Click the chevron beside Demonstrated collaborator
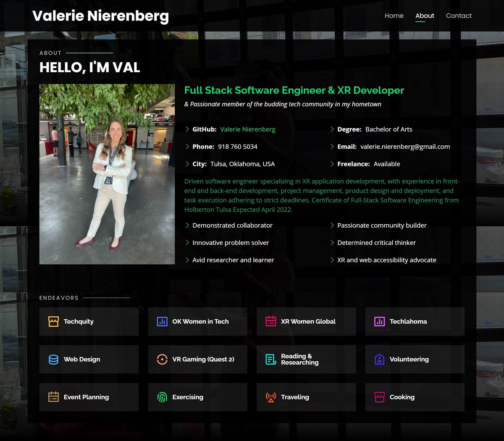The width and height of the screenshot is (504, 441). coord(187,226)
